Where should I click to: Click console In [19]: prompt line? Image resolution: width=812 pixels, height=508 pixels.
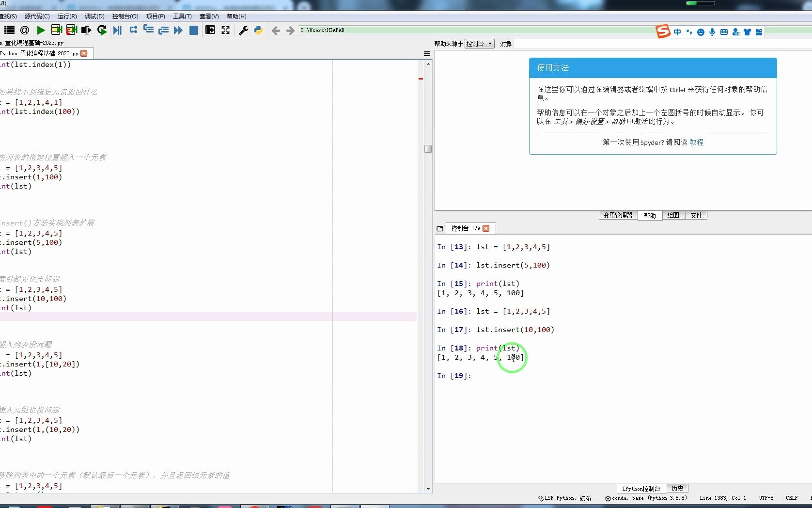pyautogui.click(x=454, y=376)
